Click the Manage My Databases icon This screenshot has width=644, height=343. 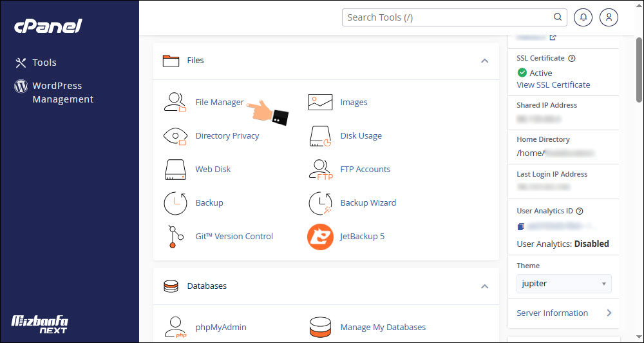[x=320, y=328]
